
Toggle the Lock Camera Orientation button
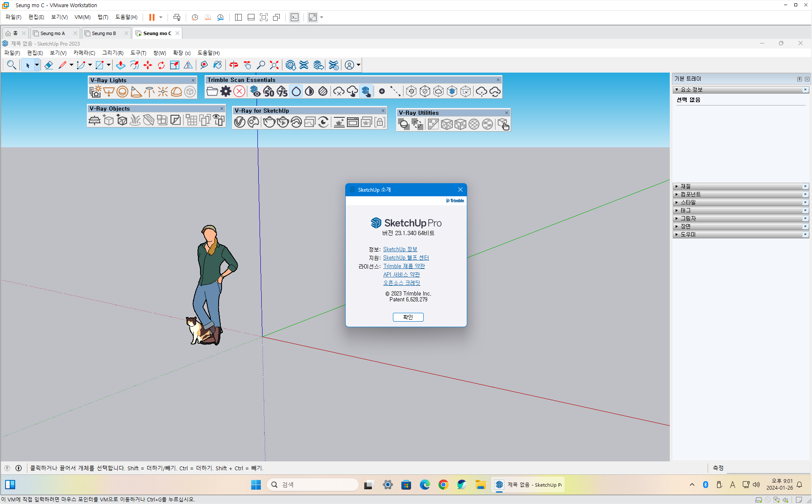380,122
